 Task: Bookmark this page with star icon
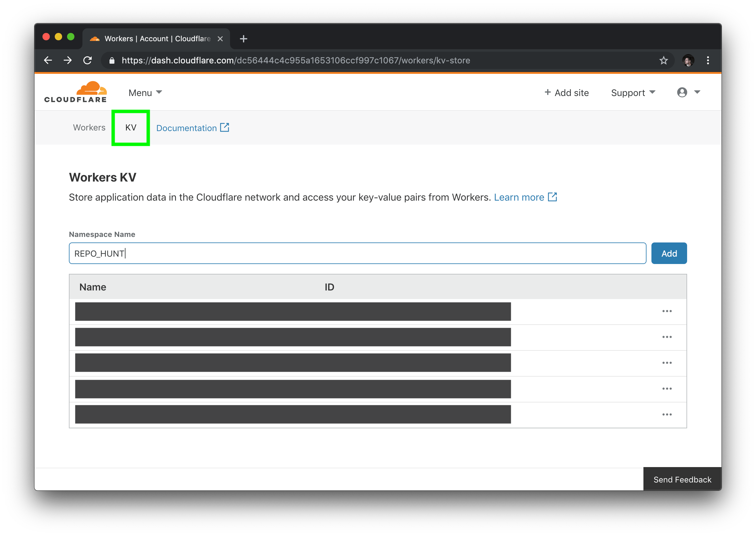click(x=663, y=60)
